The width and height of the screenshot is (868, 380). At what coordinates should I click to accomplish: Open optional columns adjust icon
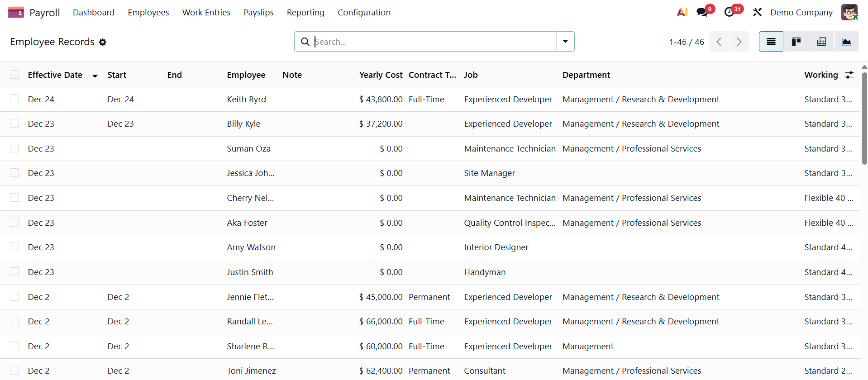point(849,75)
